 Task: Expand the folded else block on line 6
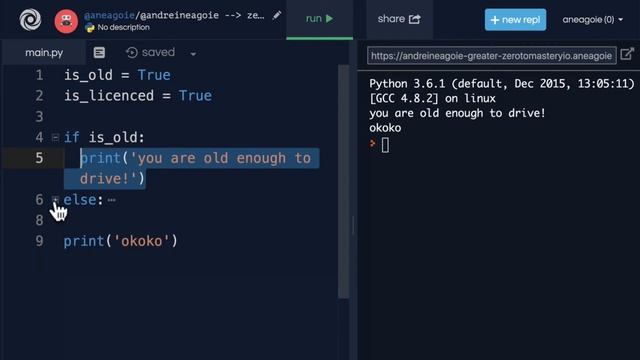click(x=55, y=200)
